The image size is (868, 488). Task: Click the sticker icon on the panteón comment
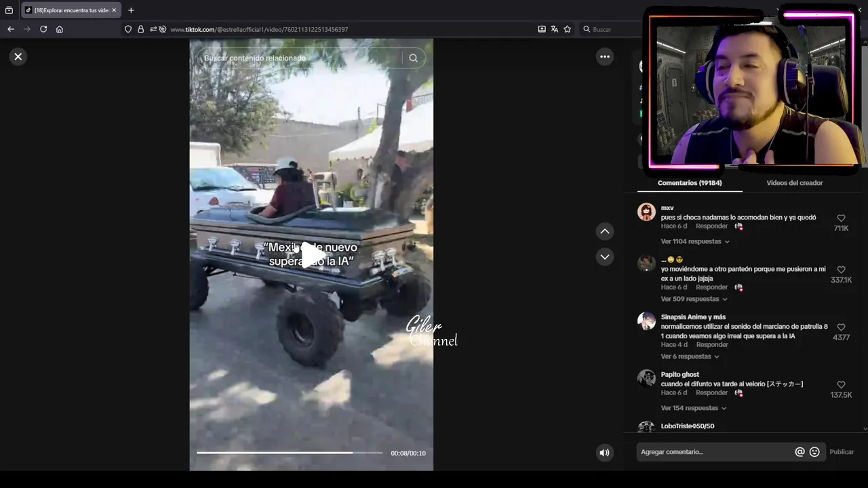(739, 287)
